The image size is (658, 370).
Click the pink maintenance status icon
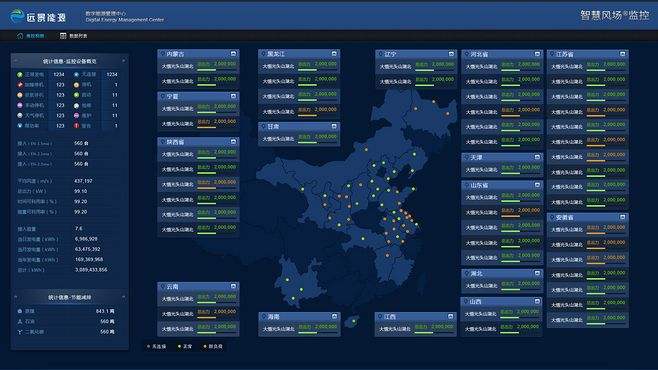[76, 115]
